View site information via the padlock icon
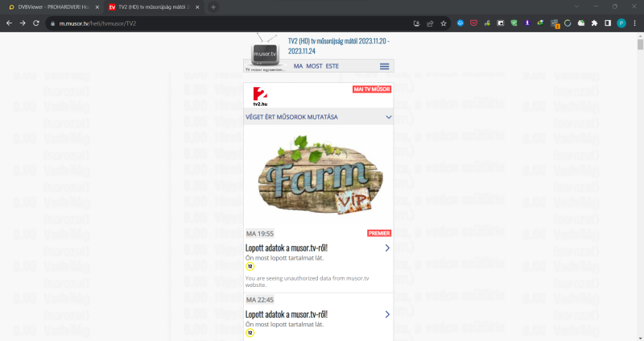 [x=52, y=24]
